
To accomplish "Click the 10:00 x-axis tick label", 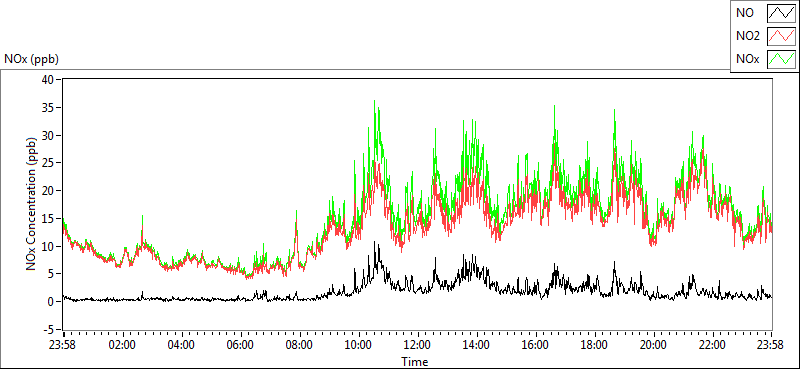I will 359,345.
